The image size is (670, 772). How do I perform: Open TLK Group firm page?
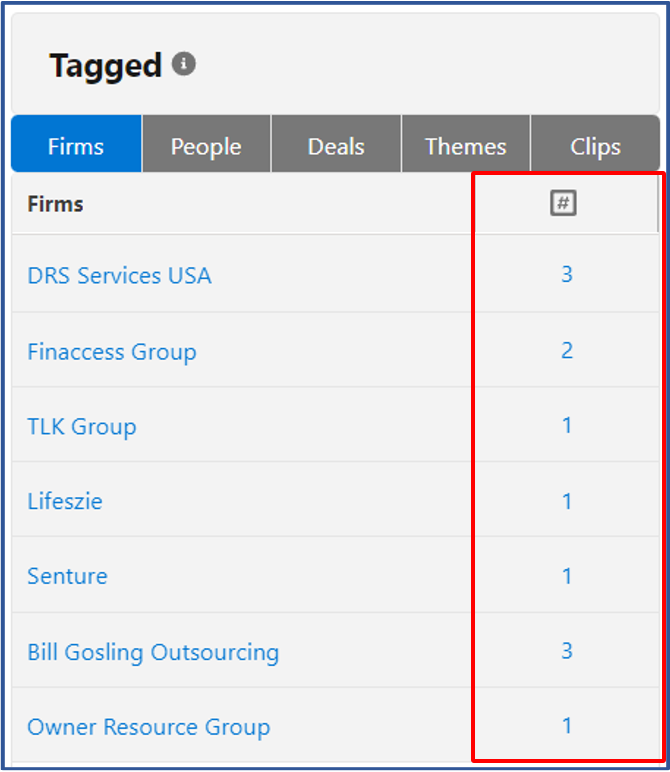[x=82, y=427]
